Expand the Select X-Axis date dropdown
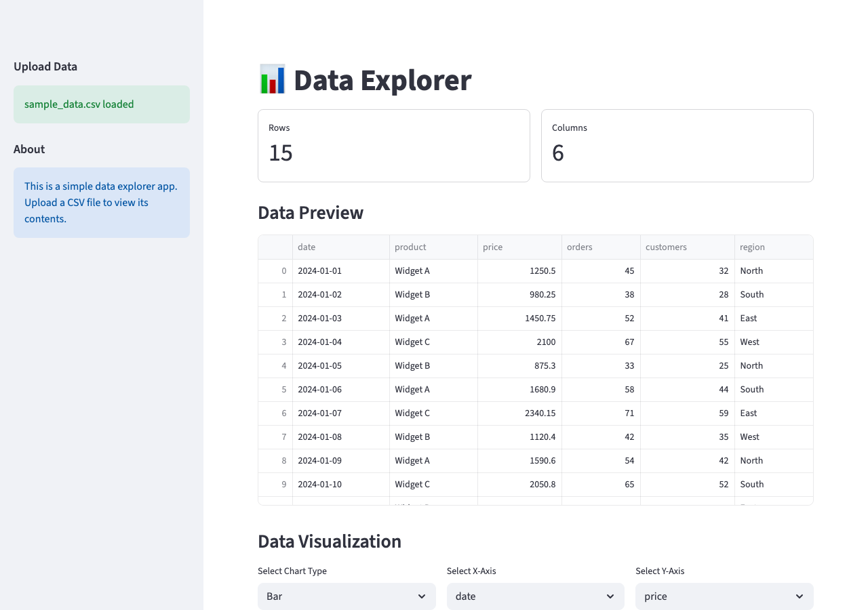868x610 pixels. (x=535, y=596)
